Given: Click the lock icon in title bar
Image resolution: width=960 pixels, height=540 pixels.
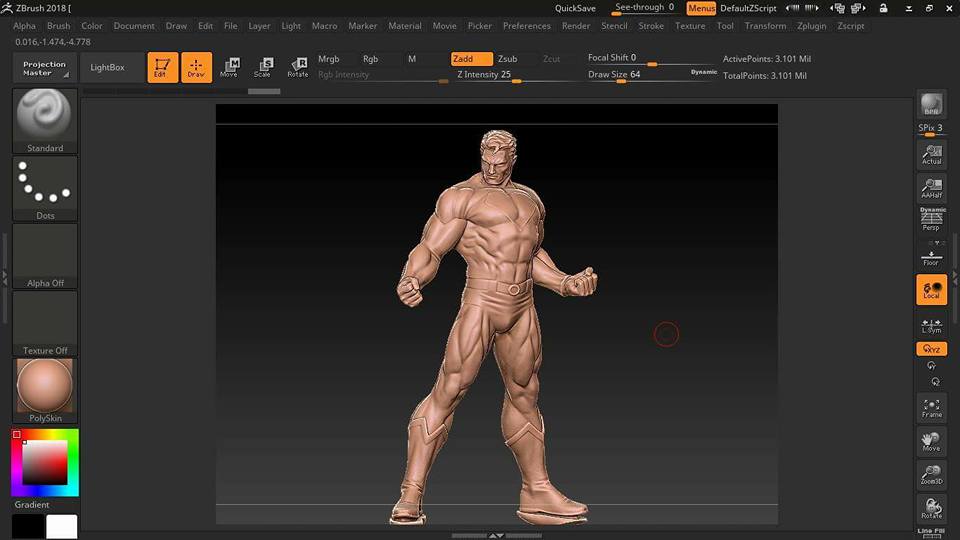Looking at the screenshot, I should [883, 8].
